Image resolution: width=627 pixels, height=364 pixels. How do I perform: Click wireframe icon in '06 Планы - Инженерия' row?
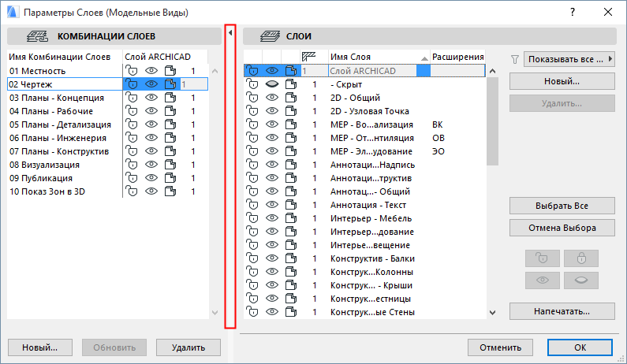[x=170, y=138]
